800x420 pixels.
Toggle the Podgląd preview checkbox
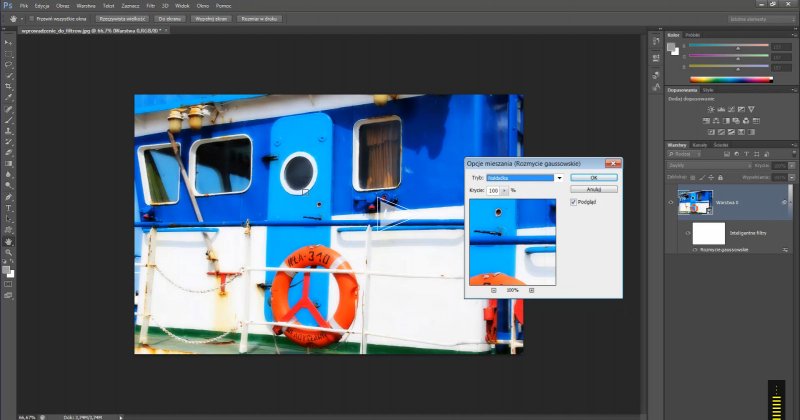click(572, 201)
